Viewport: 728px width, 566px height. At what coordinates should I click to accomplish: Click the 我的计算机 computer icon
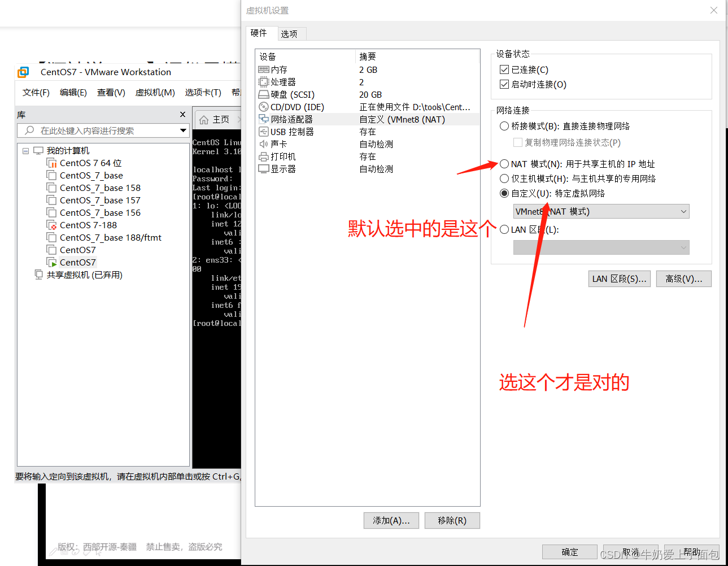(38, 150)
